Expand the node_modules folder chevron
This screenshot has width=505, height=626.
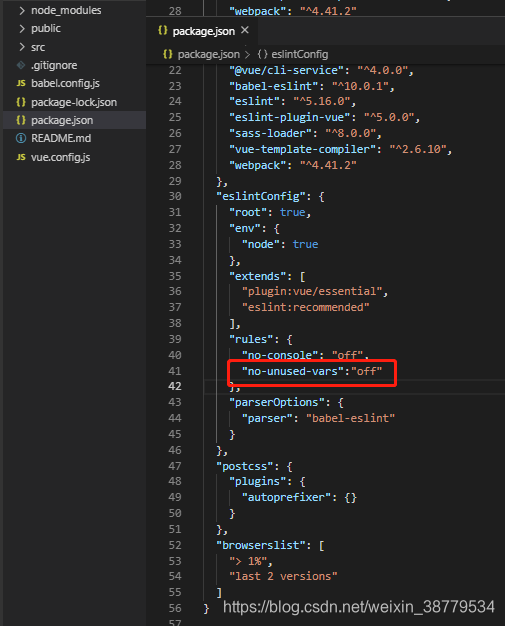22,10
